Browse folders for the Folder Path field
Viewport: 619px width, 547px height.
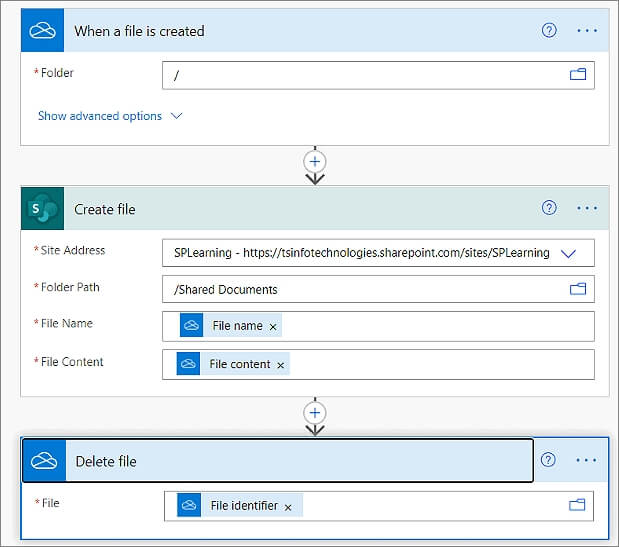[x=578, y=289]
